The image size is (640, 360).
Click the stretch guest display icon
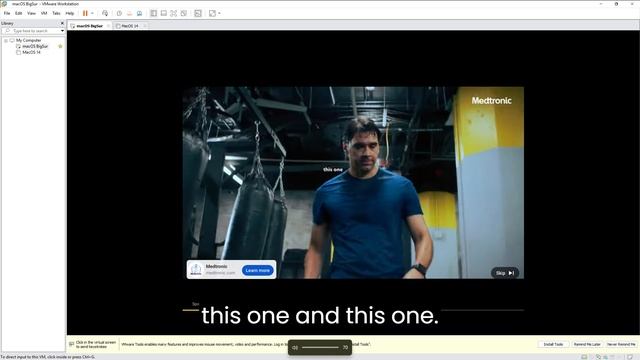pyautogui.click(x=212, y=13)
